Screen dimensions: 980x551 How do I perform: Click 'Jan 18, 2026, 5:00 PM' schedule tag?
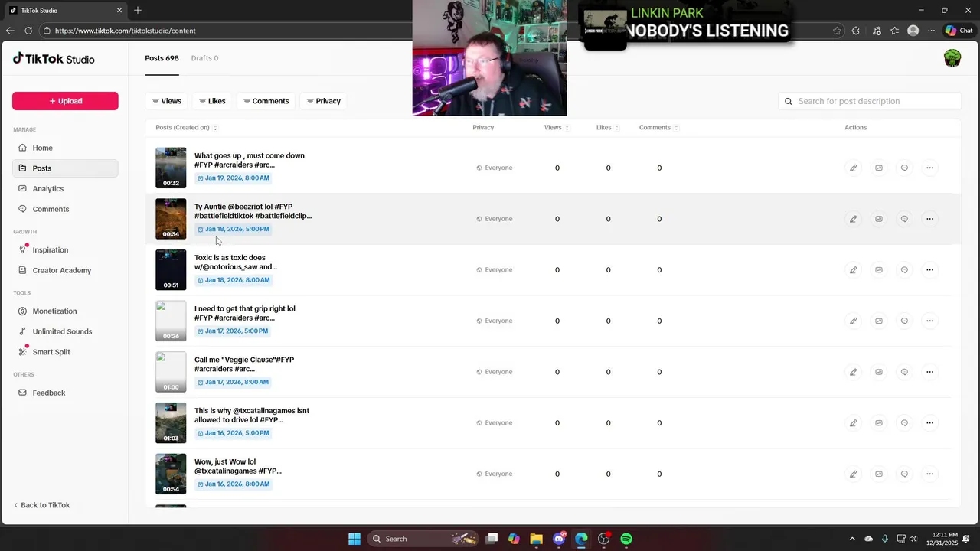pos(234,229)
